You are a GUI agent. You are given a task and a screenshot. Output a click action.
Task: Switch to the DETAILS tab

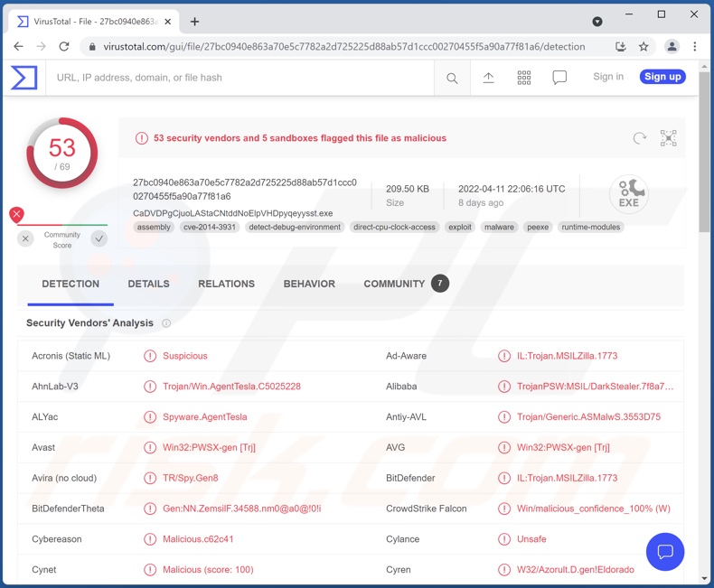[x=148, y=284]
